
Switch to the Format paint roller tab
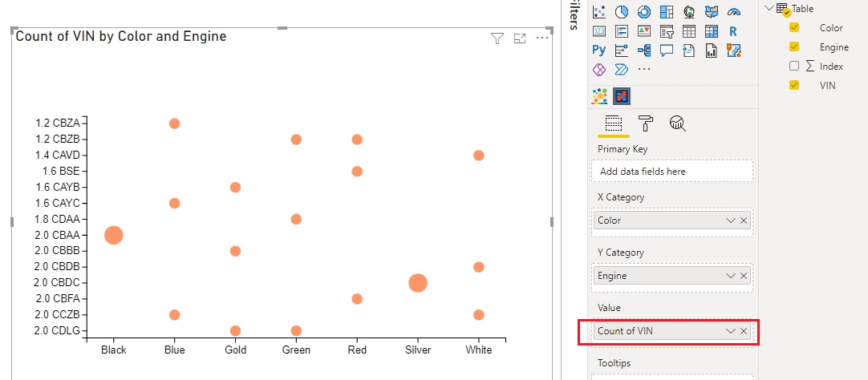[x=646, y=123]
